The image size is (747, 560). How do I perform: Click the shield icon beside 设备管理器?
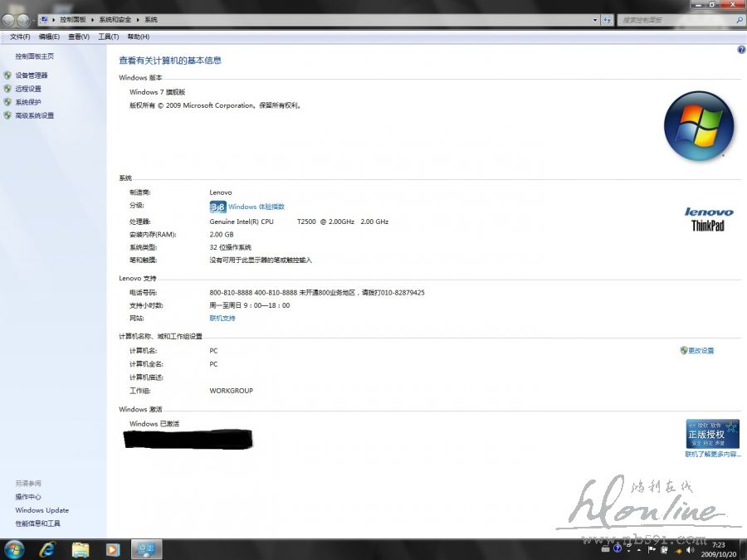point(7,75)
